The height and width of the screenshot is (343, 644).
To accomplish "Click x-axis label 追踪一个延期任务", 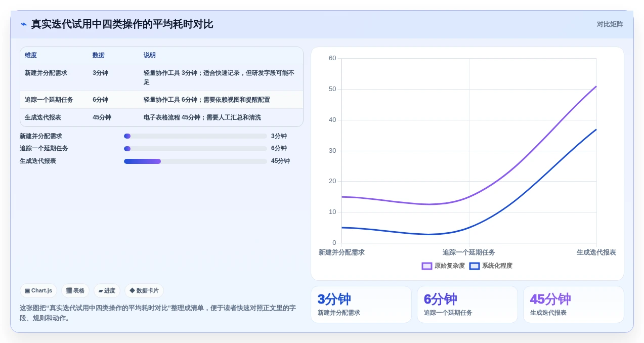I will (x=469, y=252).
